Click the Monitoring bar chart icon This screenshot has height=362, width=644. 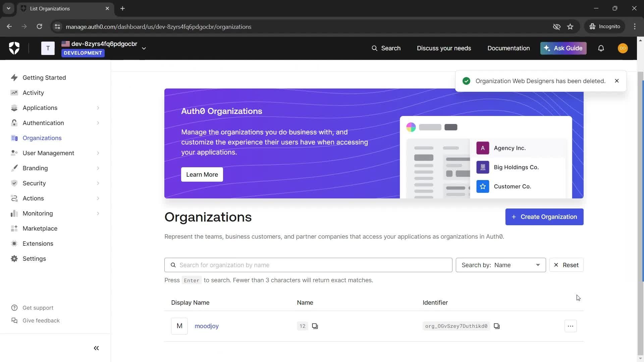pyautogui.click(x=14, y=213)
